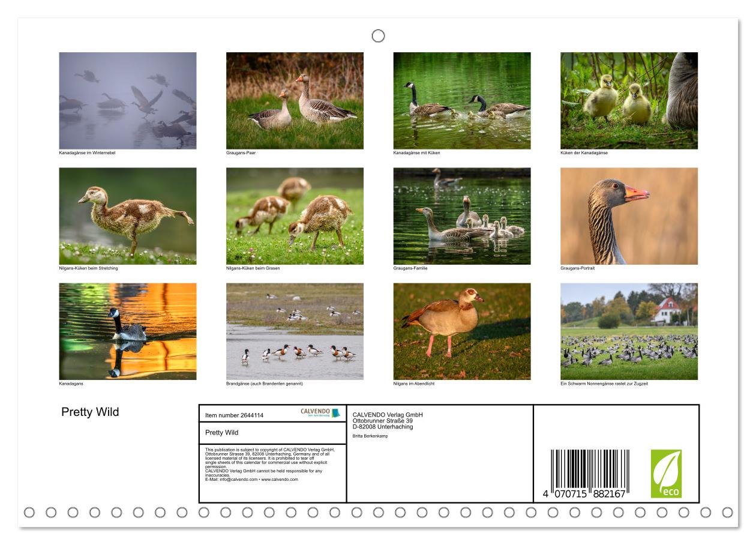The width and height of the screenshot is (756, 545).
Task: Open the Graugans-Portrait photo
Action: (629, 216)
